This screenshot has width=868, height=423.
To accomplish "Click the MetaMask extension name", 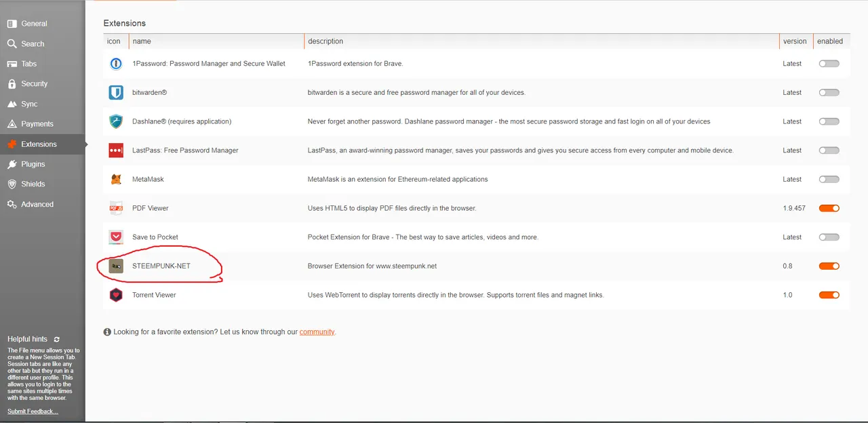I will [148, 180].
